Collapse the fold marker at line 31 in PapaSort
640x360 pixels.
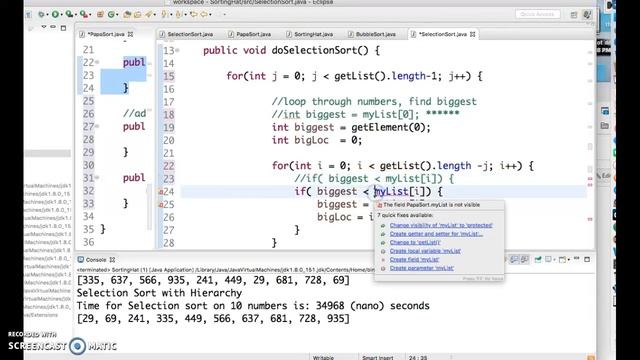coord(97,178)
